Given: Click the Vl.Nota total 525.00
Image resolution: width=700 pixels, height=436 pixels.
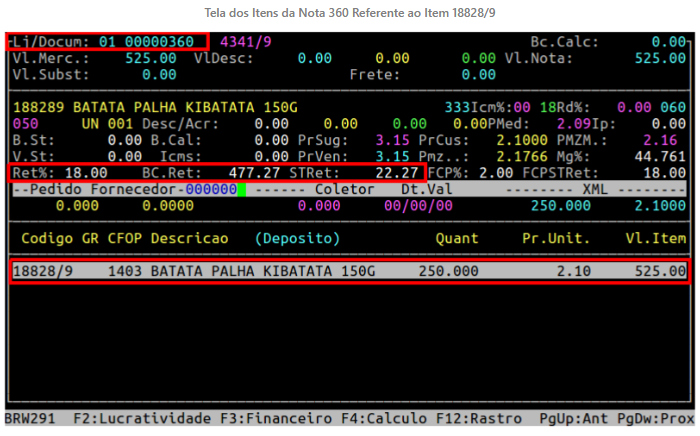Looking at the screenshot, I should pos(660,58).
